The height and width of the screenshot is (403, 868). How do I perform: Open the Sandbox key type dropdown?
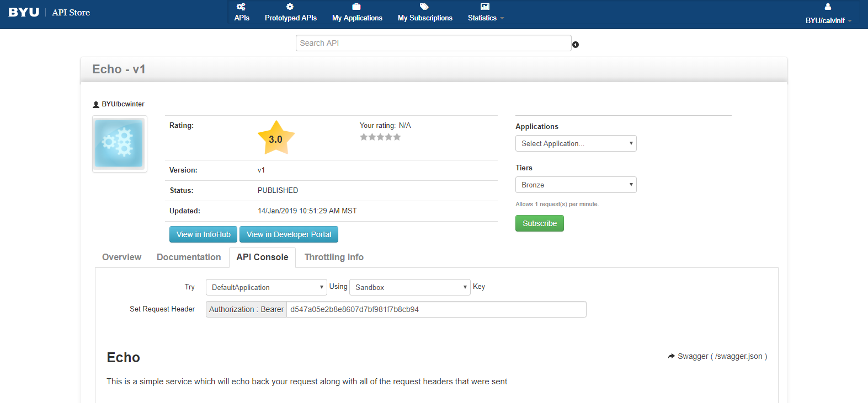pyautogui.click(x=410, y=287)
